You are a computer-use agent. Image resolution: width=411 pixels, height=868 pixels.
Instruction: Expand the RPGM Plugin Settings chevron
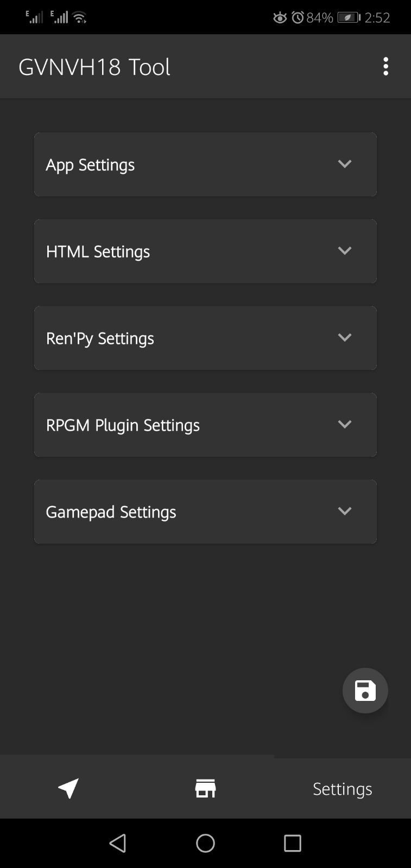pos(344,424)
